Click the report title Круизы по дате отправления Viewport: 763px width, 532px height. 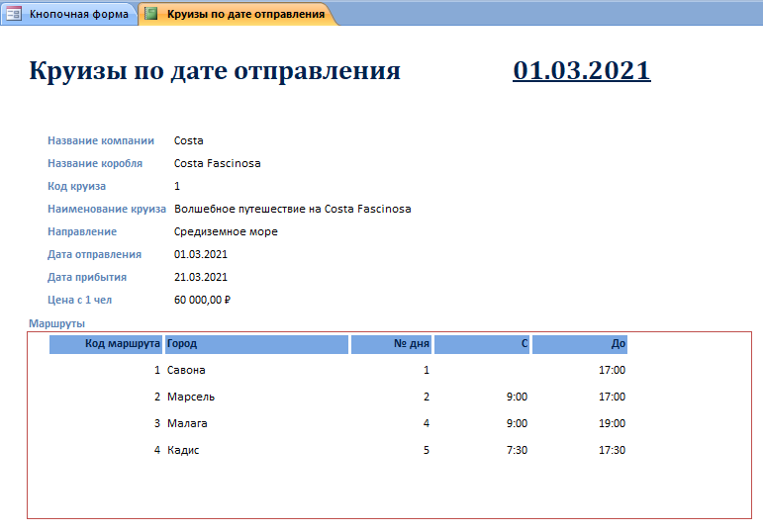point(215,70)
